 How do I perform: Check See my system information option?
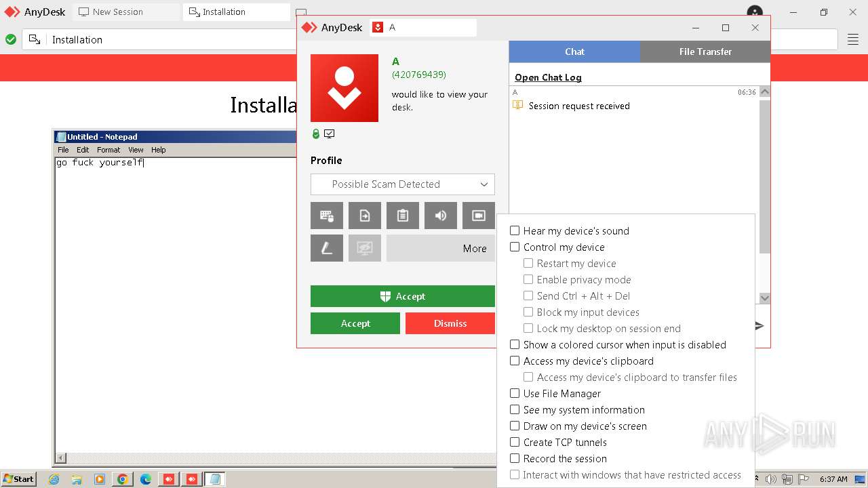515,409
